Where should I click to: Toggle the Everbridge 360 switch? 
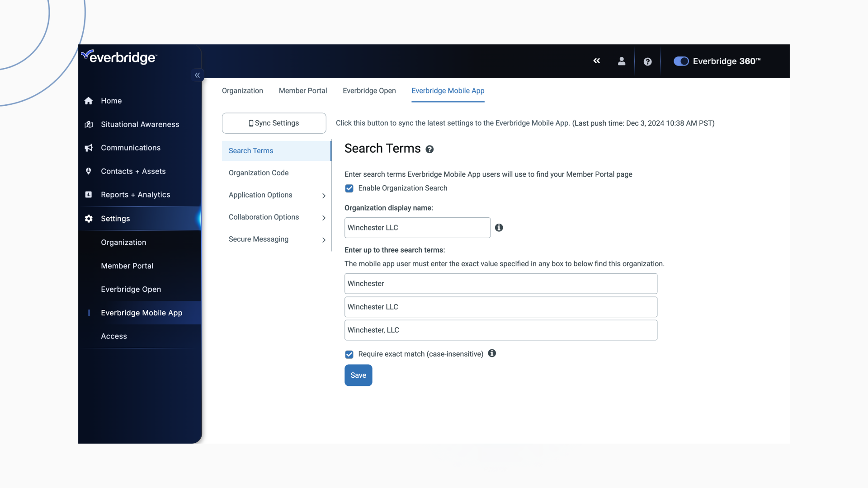pyautogui.click(x=681, y=61)
